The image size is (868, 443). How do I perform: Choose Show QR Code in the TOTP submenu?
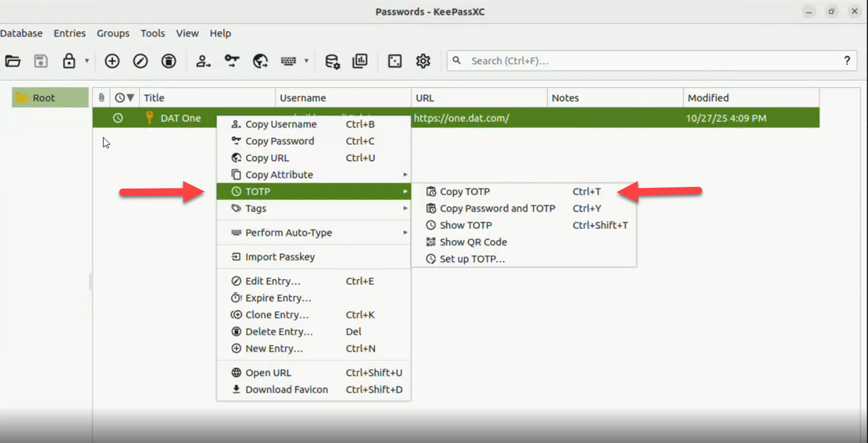coord(473,242)
